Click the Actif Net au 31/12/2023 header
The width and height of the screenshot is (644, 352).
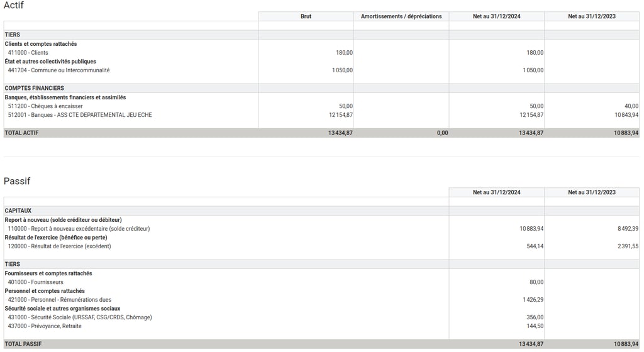[592, 16]
